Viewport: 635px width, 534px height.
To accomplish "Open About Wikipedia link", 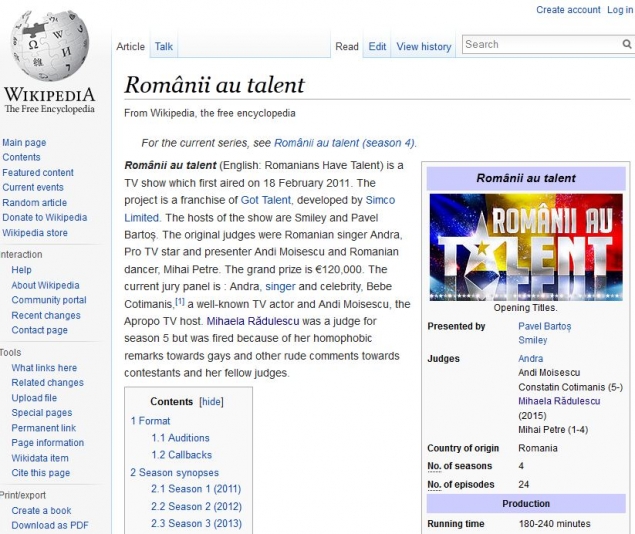I will pos(45,285).
